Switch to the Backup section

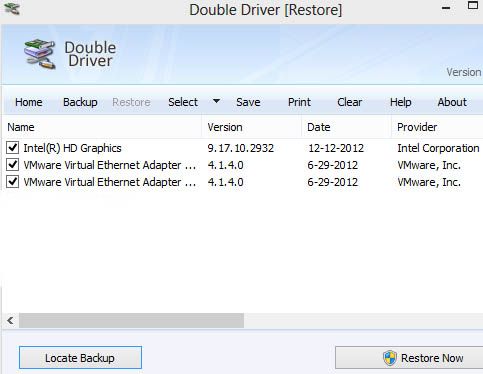pos(80,102)
